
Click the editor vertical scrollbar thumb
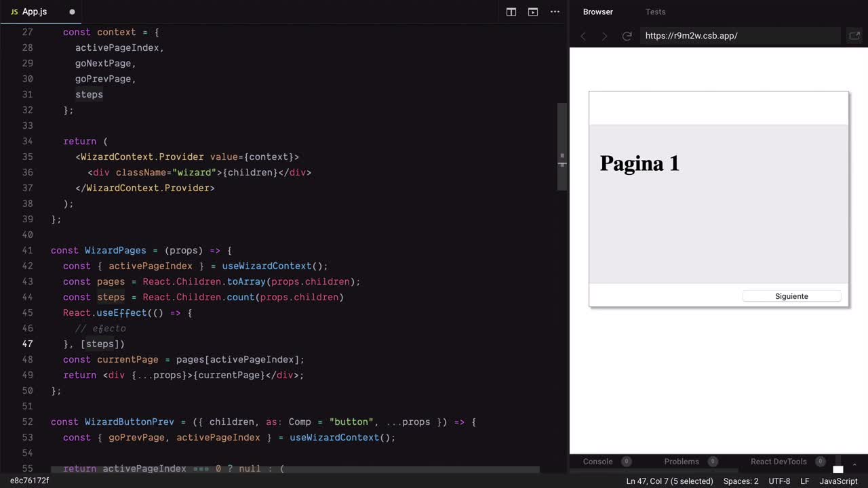coord(562,146)
